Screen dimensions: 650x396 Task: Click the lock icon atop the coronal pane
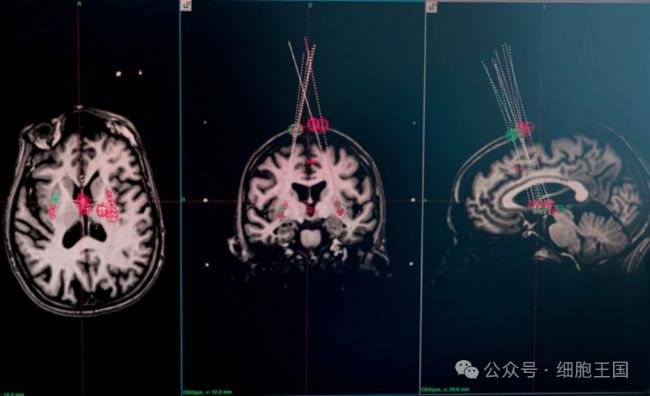pyautogui.click(x=186, y=5)
